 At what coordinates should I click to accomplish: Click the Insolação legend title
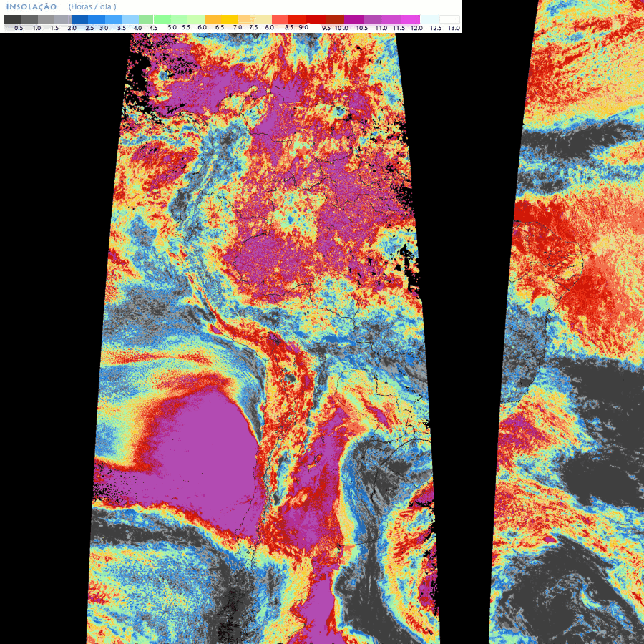[31, 6]
